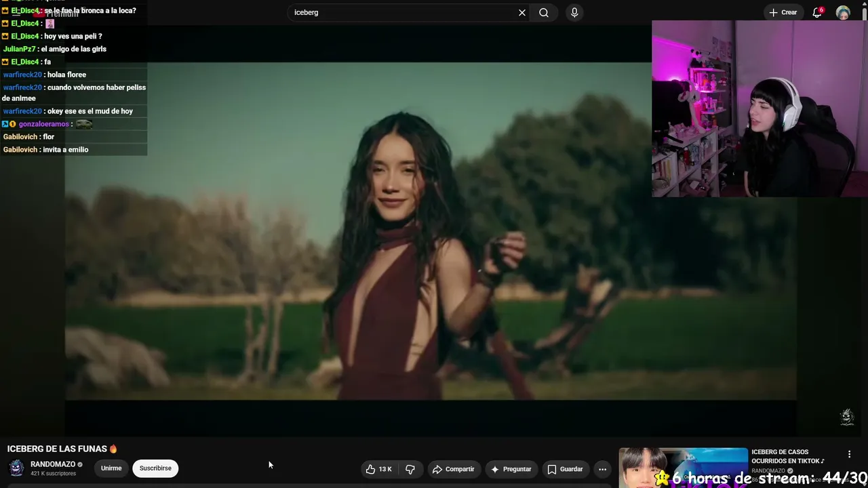Click chat message 'holaa floree'
Image resolution: width=868 pixels, height=488 pixels.
pos(66,75)
